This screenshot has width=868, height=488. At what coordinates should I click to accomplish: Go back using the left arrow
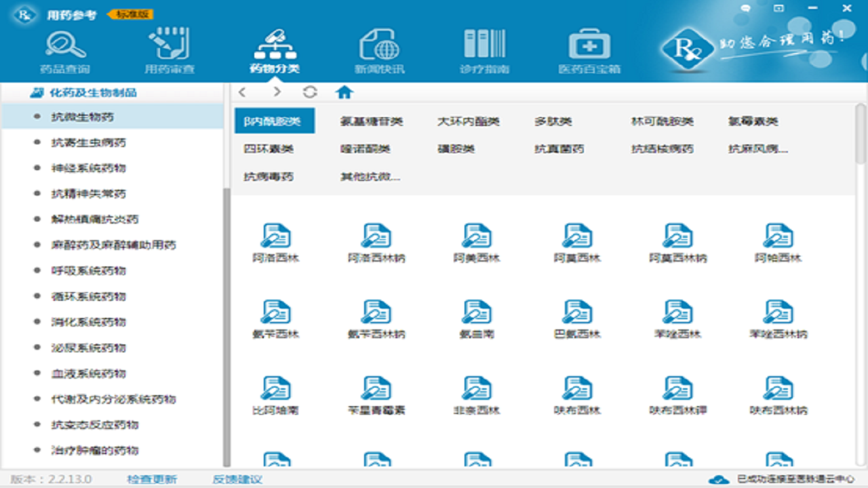(243, 92)
